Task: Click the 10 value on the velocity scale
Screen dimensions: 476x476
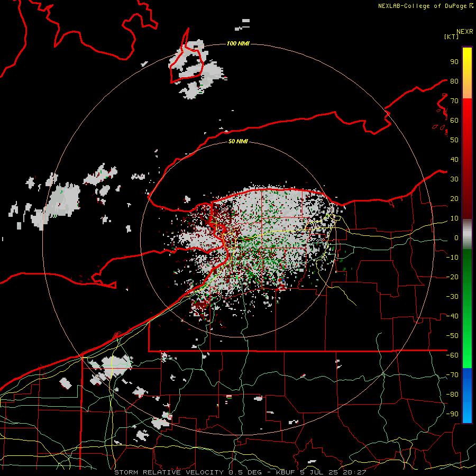Action: pos(454,218)
